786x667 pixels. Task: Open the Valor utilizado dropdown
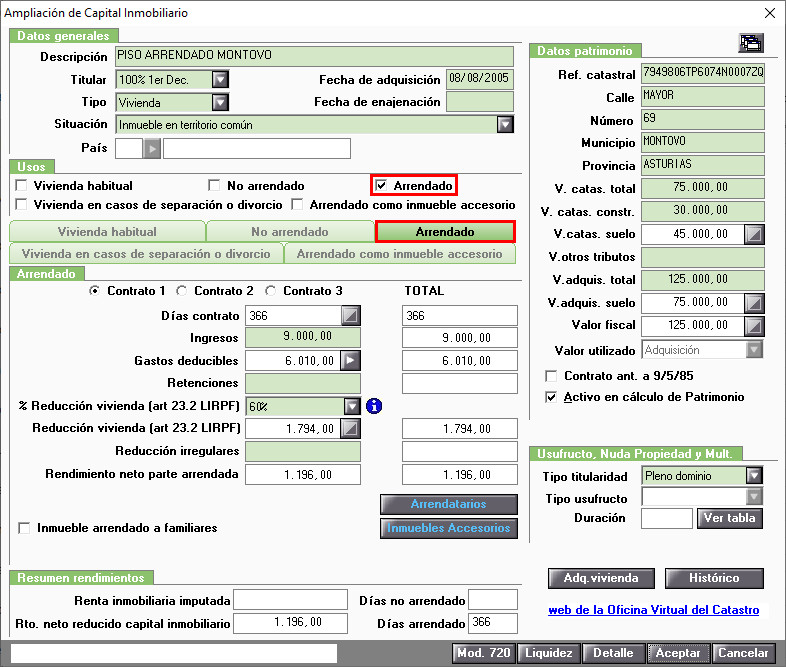click(754, 349)
